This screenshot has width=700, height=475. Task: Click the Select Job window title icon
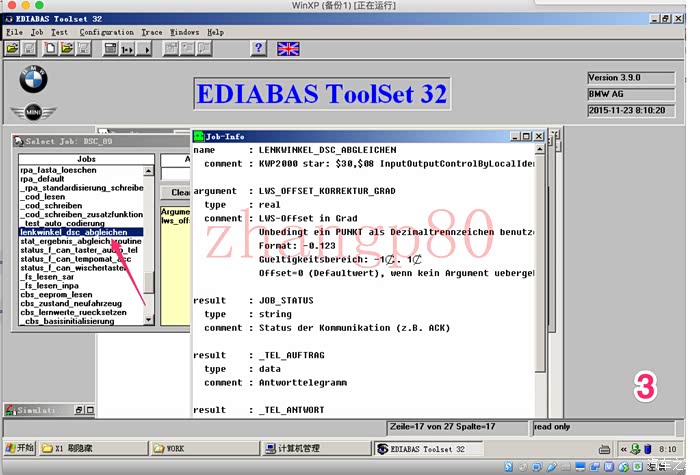19,141
